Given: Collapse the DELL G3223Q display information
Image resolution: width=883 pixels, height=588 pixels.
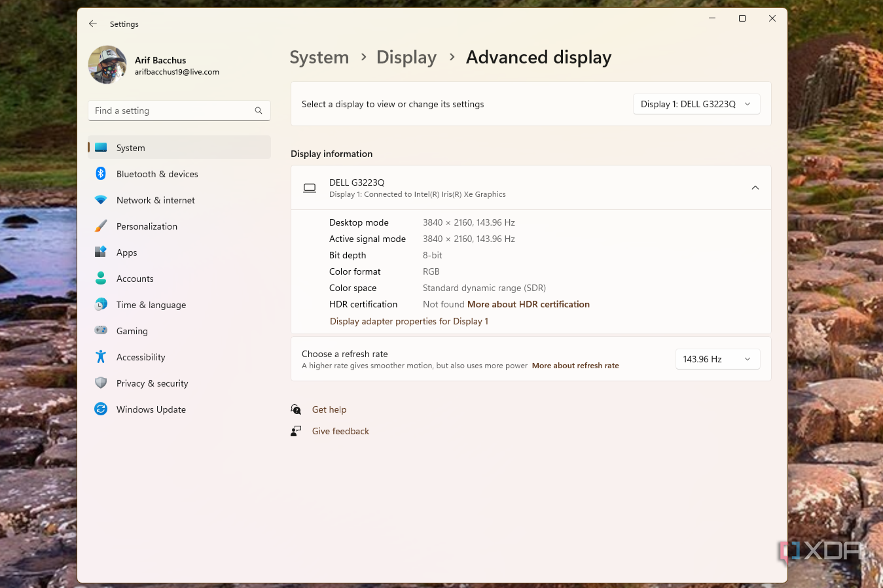Looking at the screenshot, I should point(755,187).
